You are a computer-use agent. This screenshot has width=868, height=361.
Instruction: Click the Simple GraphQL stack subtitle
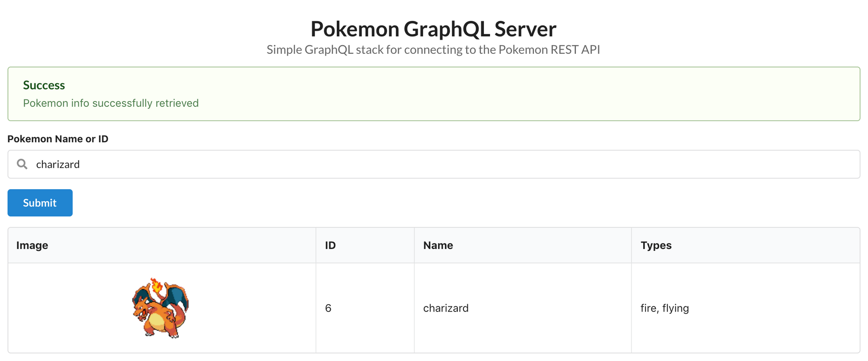[x=434, y=50]
